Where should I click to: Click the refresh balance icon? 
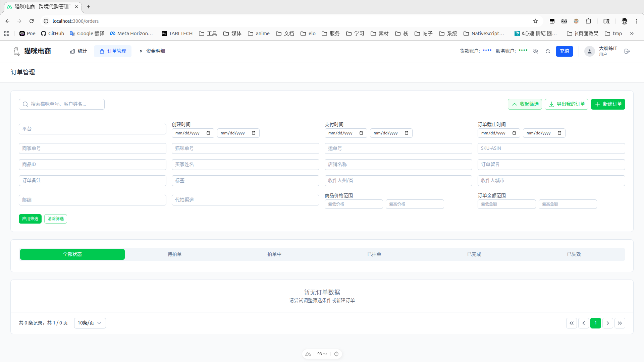point(548,51)
